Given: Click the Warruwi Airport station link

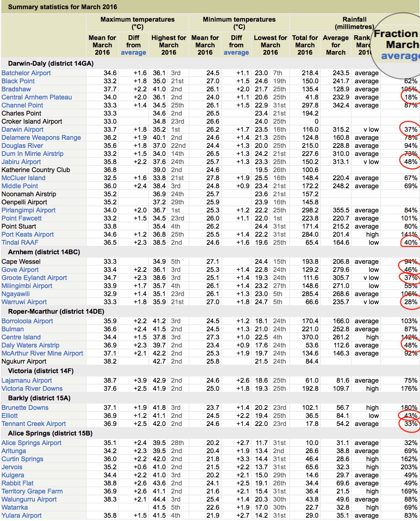Looking at the screenshot, I should [24, 302].
